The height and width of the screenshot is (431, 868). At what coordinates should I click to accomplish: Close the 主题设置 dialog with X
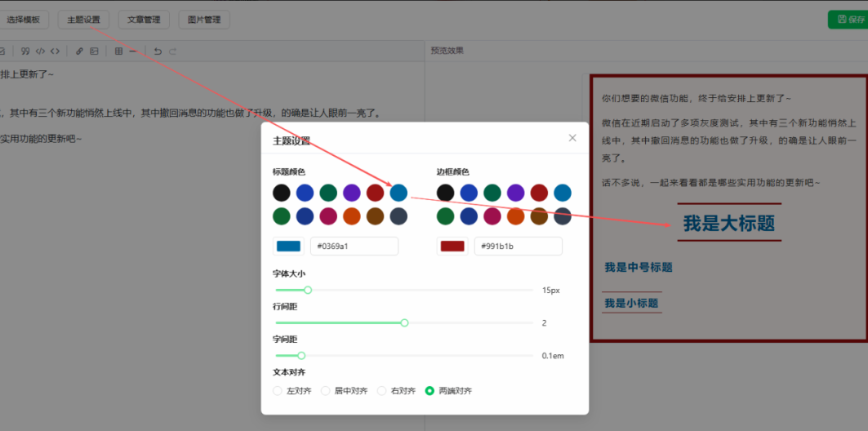572,138
